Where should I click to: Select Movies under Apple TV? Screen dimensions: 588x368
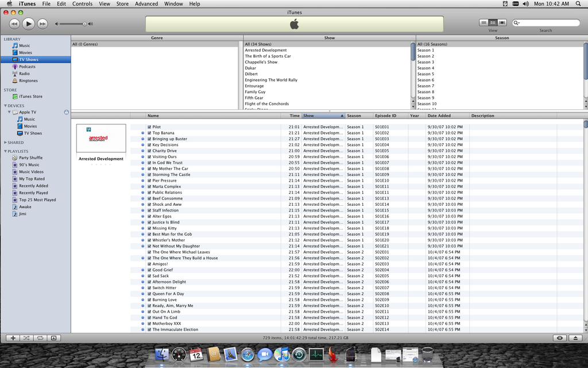30,126
